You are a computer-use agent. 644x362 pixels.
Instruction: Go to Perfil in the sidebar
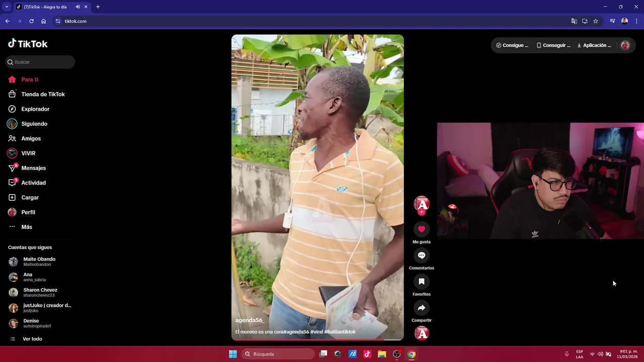tap(22, 212)
